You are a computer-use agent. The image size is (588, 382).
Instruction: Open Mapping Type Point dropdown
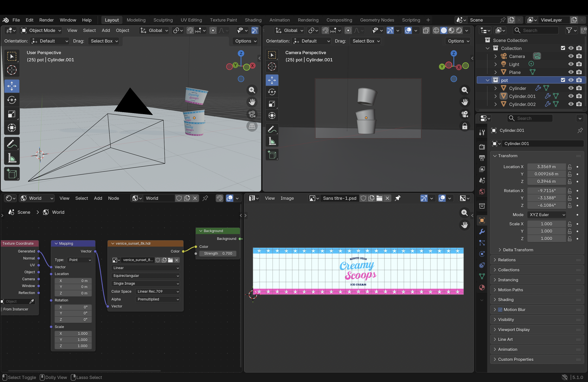tap(80, 260)
